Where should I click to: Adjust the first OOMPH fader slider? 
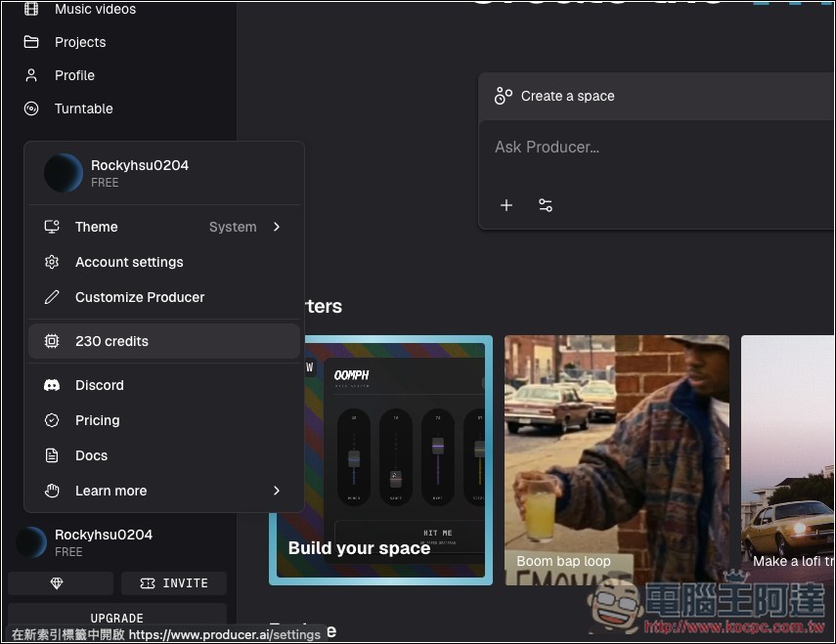click(354, 458)
